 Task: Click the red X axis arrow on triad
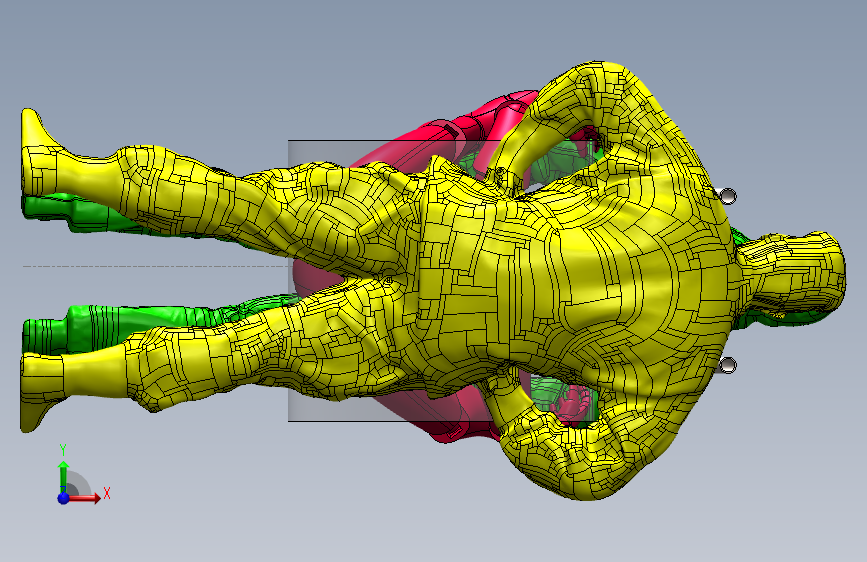pyautogui.click(x=86, y=498)
